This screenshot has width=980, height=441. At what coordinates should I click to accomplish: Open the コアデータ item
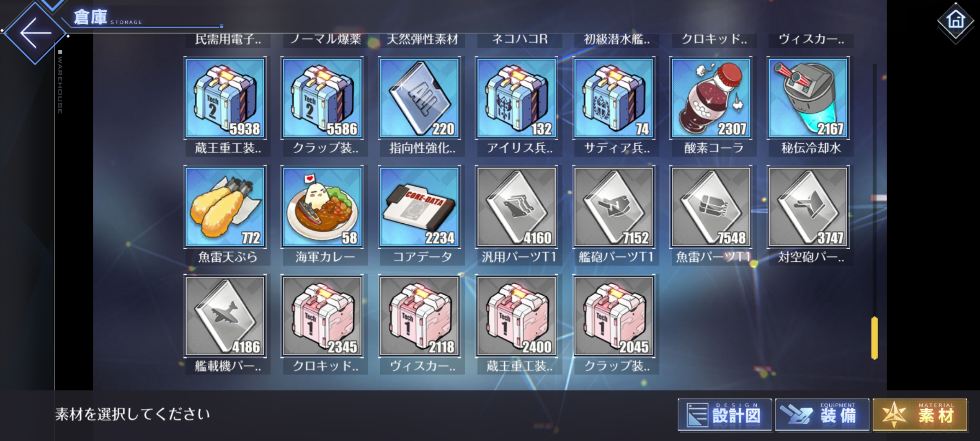[x=419, y=207]
